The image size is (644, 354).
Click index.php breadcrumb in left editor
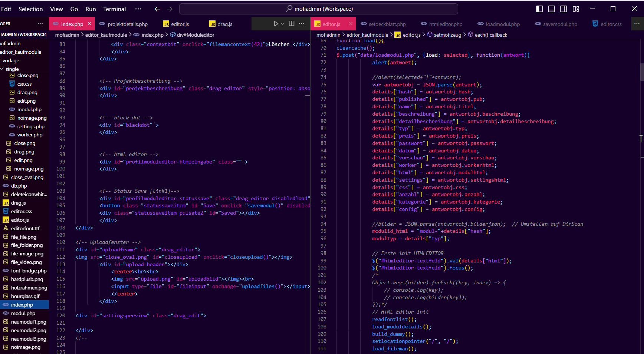click(x=152, y=35)
